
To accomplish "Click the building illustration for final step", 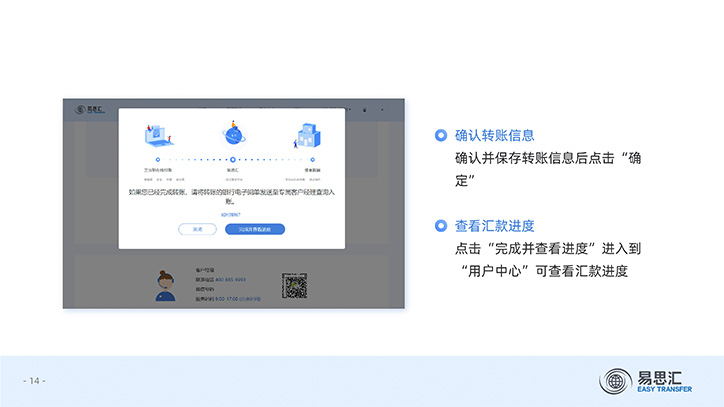I will (308, 135).
